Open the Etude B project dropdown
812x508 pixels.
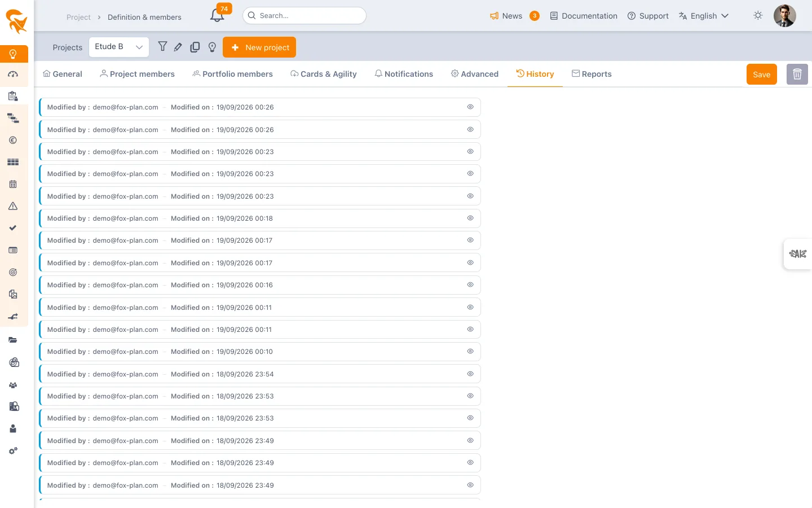point(119,47)
